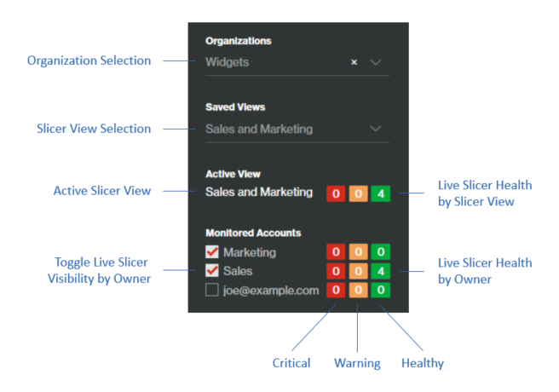This screenshot has height=392, width=559.
Task: Click the Active View red critical count
Action: [x=336, y=193]
